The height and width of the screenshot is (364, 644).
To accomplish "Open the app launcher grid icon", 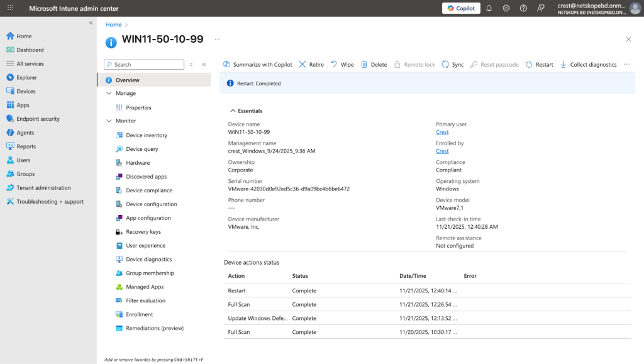I will (10, 8).
